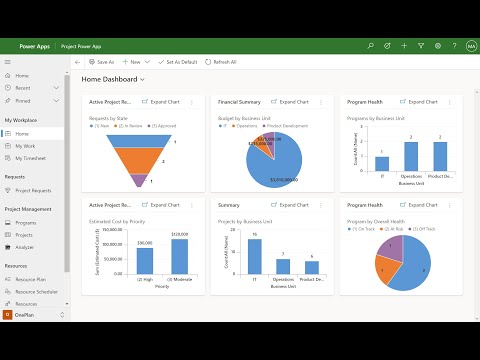This screenshot has width=480, height=360.
Task: Expand Pinned section chevron in sidebar
Action: coord(56,101)
